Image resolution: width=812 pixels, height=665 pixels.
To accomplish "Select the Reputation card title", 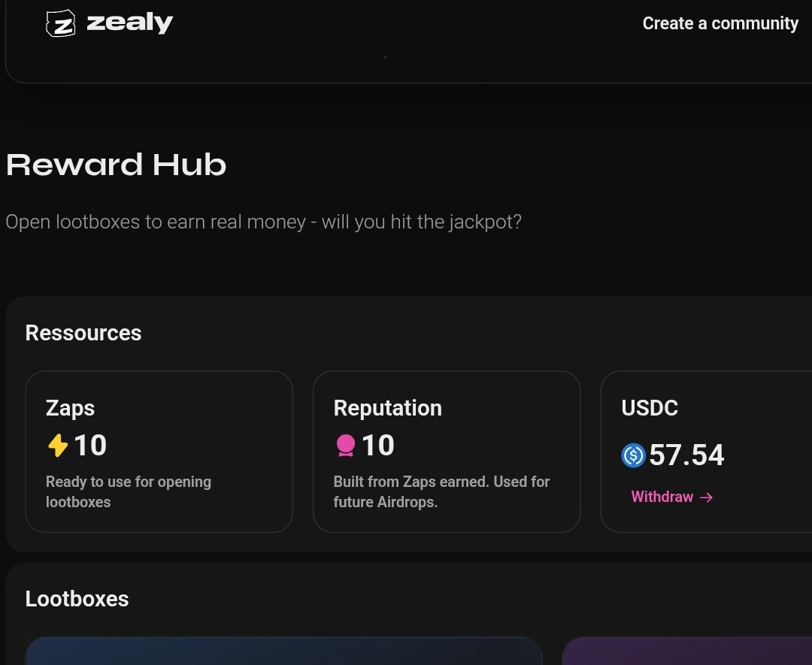I will (x=388, y=408).
